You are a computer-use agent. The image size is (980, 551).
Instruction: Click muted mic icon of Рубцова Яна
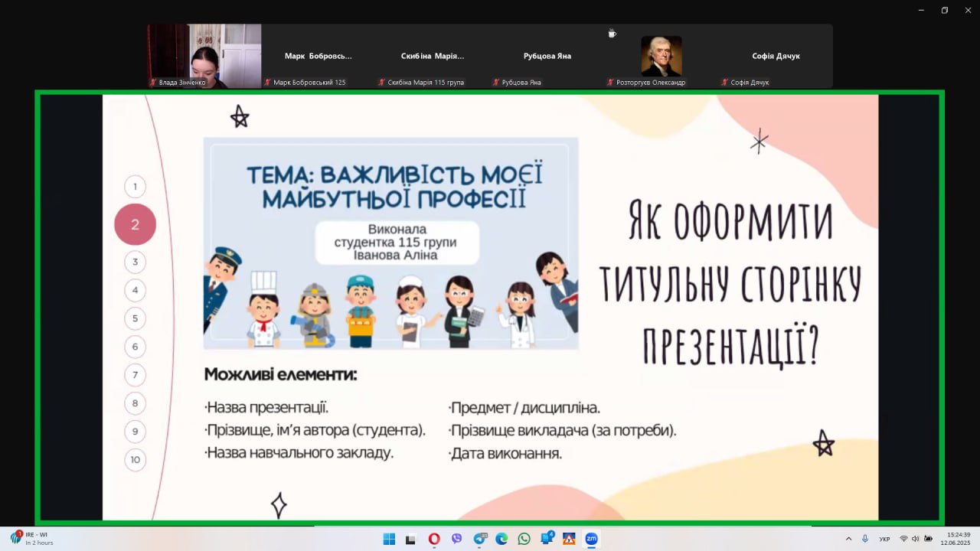point(497,82)
